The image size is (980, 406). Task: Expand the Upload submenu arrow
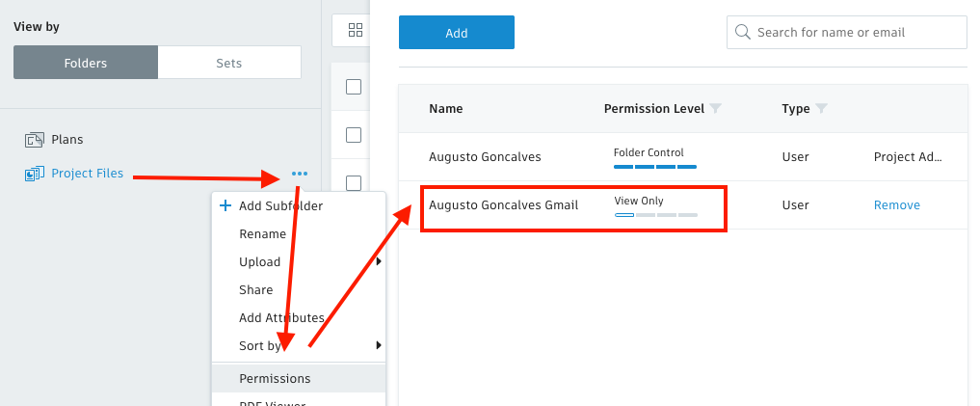click(379, 261)
